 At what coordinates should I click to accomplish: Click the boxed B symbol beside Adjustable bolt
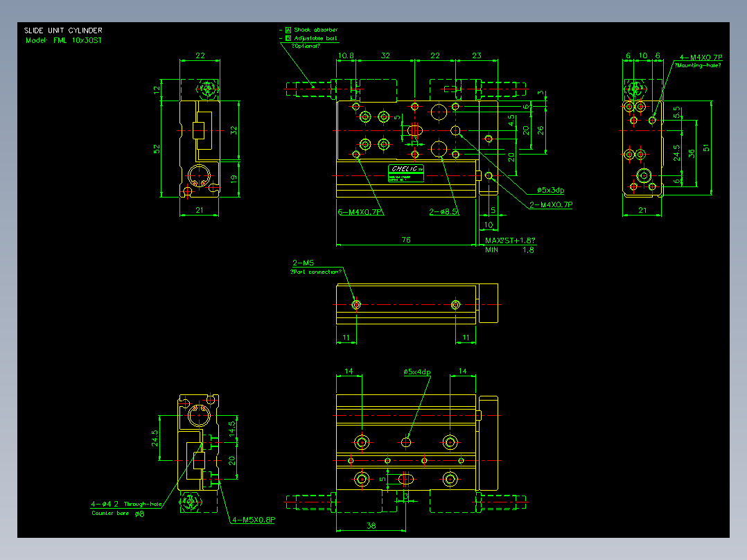(288, 38)
